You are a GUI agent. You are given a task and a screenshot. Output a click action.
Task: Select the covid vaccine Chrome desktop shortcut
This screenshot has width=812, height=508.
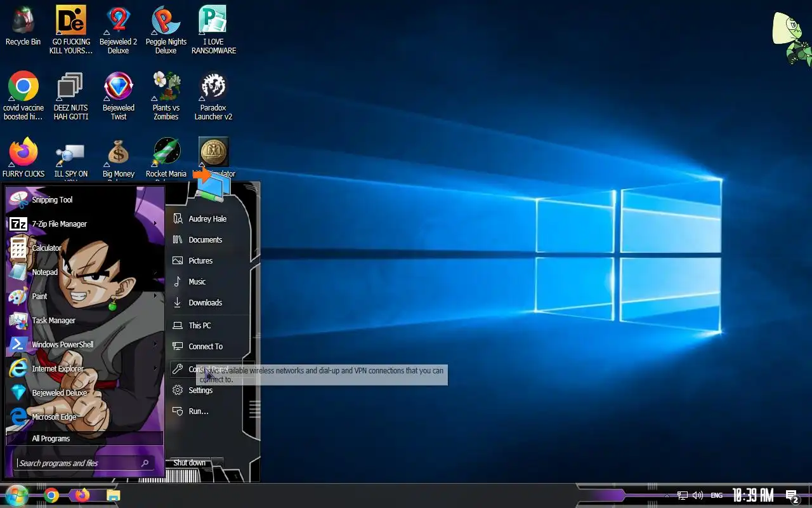(x=23, y=96)
